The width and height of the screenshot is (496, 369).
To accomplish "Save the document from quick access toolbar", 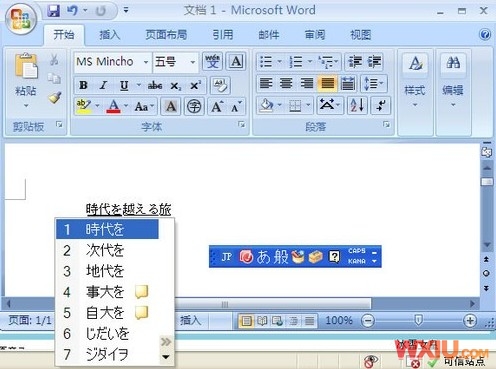I will (x=53, y=11).
